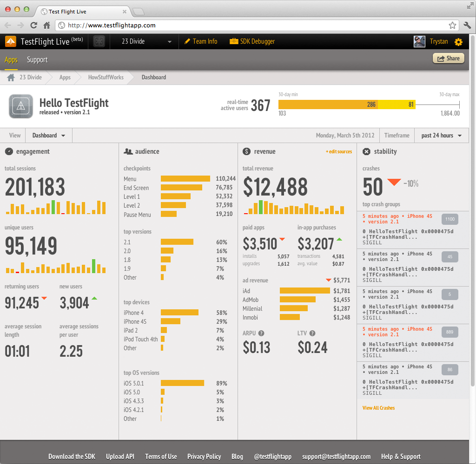476x464 pixels.
Task: Click the Hello TestFlight app icon
Action: (21, 106)
